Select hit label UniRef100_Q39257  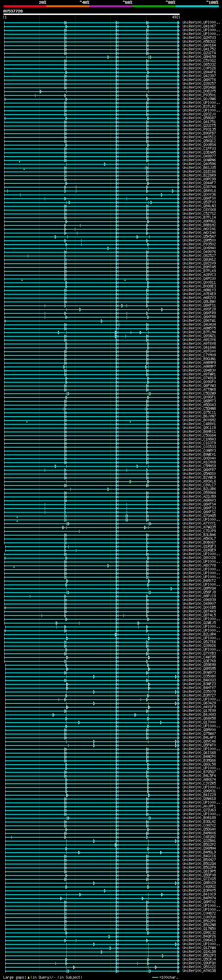coord(199,84)
